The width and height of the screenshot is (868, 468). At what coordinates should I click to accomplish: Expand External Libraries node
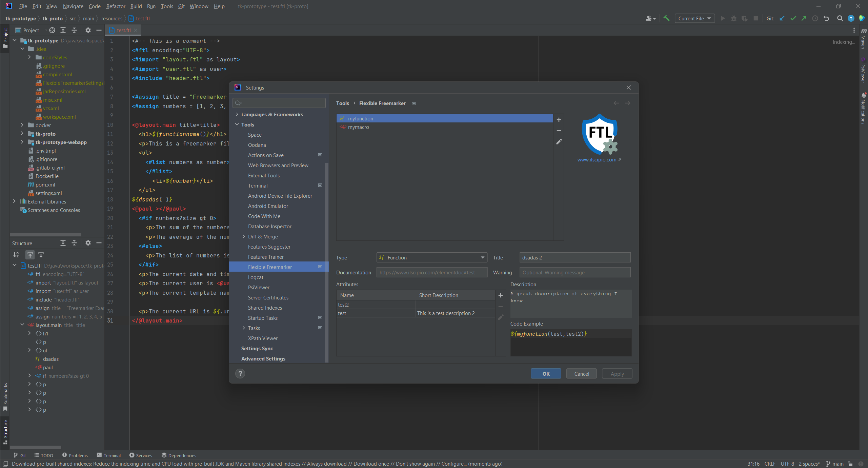click(14, 201)
